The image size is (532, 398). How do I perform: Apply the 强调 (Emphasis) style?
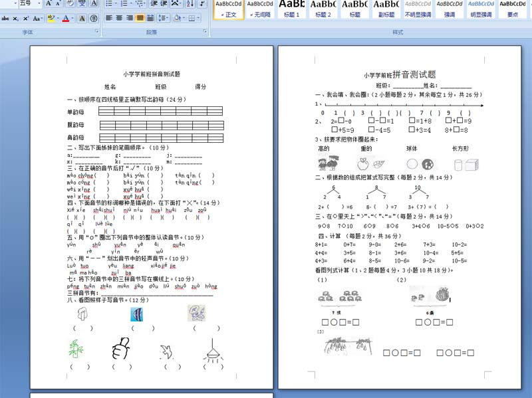click(x=450, y=9)
